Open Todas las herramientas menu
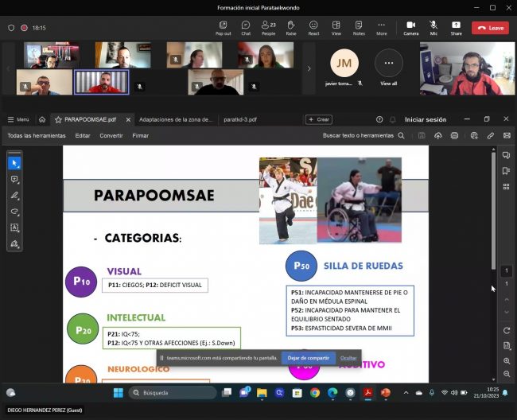Image resolution: width=517 pixels, height=420 pixels. click(x=37, y=136)
